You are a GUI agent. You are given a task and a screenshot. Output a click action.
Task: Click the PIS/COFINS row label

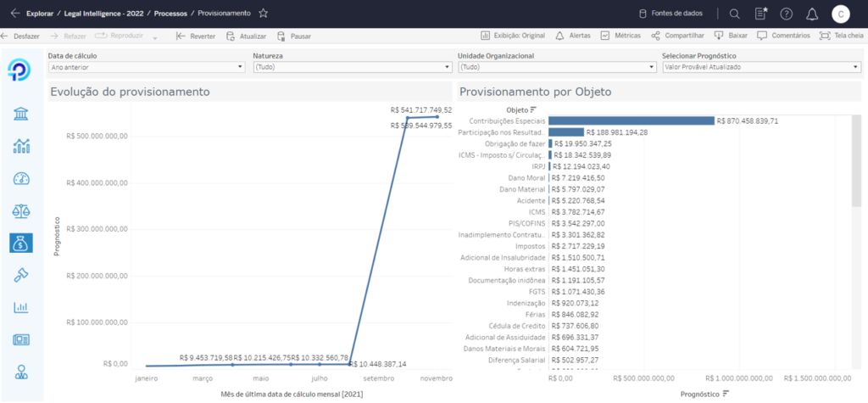point(527,223)
